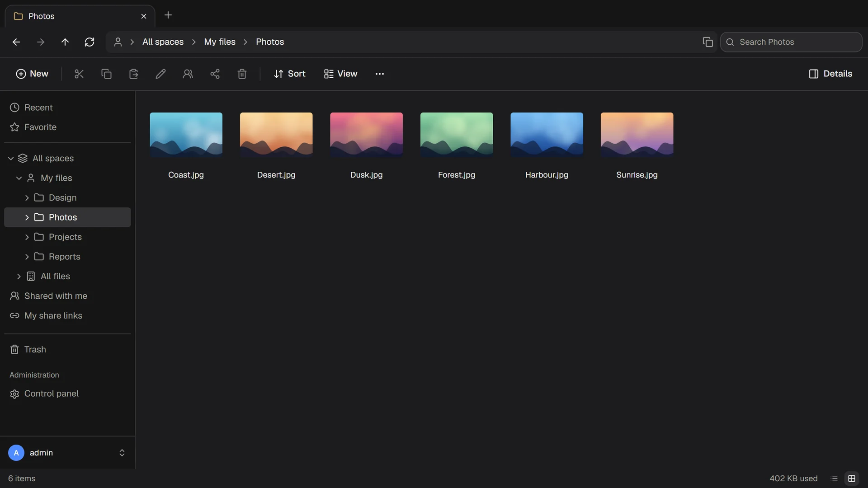Click the copy path icon beside search
Viewport: 868px width, 488px height.
(x=708, y=42)
